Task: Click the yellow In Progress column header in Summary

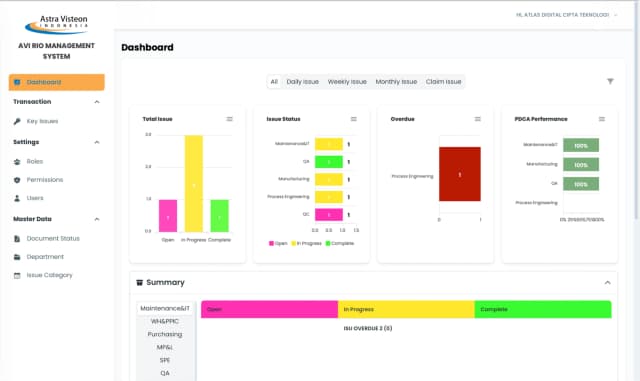Action: pyautogui.click(x=406, y=310)
